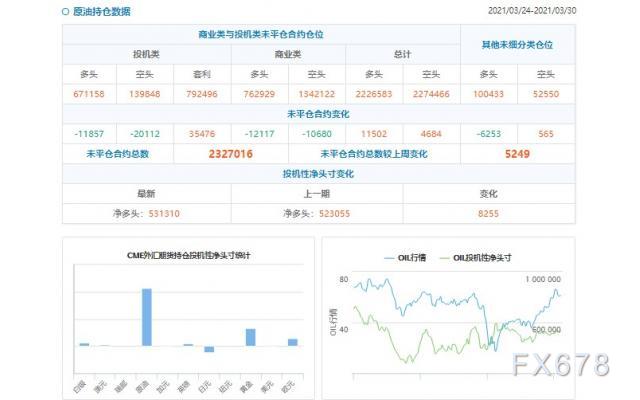Click the change value -11857

89,134
